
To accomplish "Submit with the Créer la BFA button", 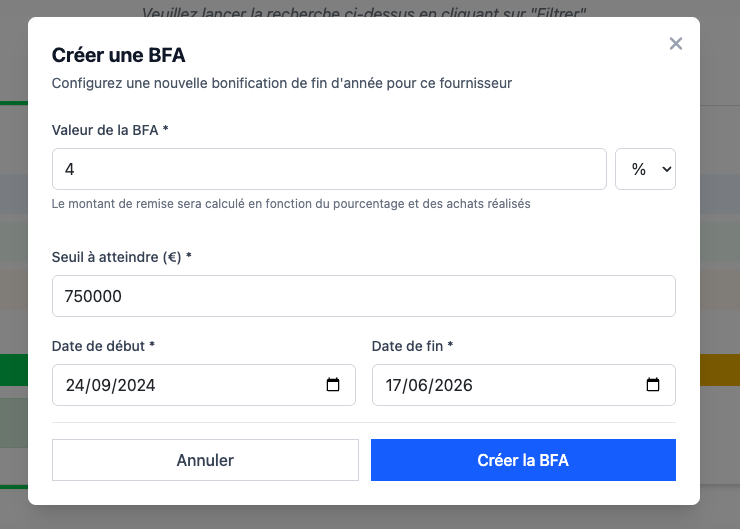I will click(523, 460).
